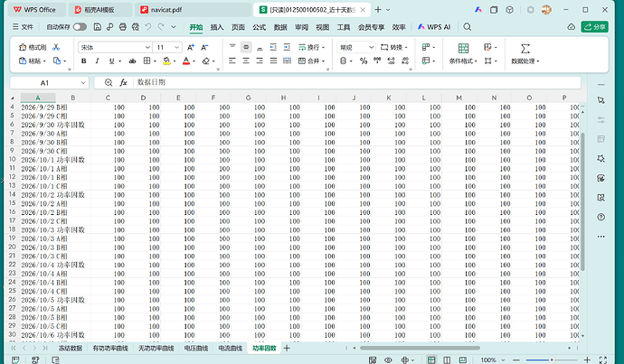This screenshot has height=364, width=624.
Task: Align text to top of cell
Action: pyautogui.click(x=232, y=47)
